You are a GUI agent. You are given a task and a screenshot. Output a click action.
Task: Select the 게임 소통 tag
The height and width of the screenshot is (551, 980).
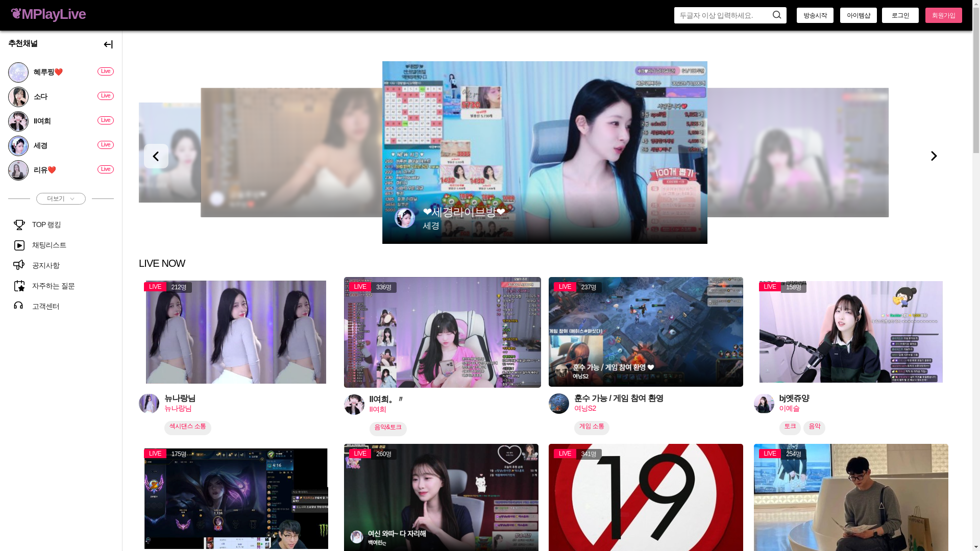pos(592,427)
